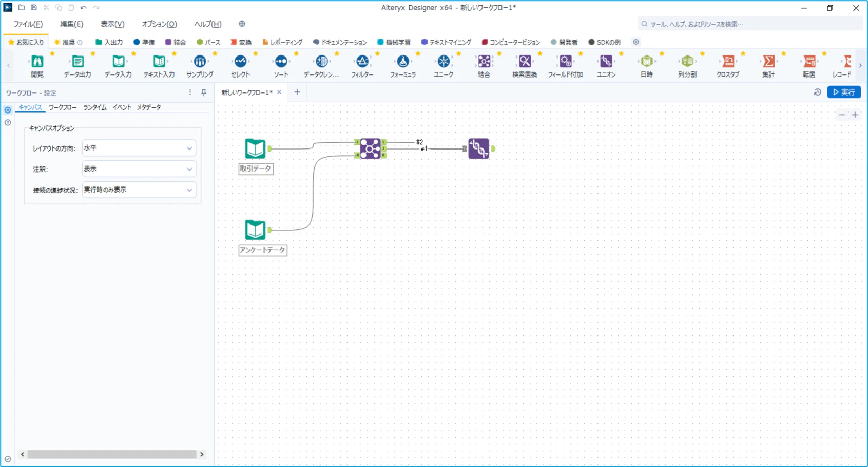Select the Join node on the canvas

coord(370,148)
